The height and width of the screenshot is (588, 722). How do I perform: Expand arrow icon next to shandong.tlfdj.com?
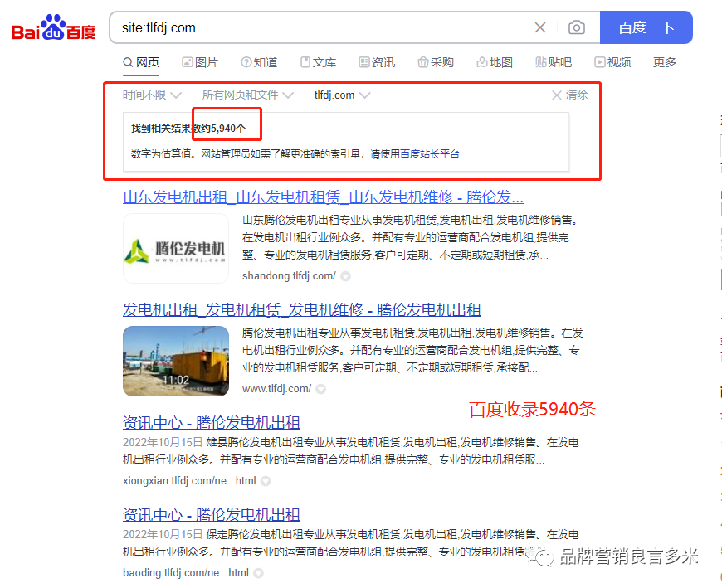click(346, 276)
